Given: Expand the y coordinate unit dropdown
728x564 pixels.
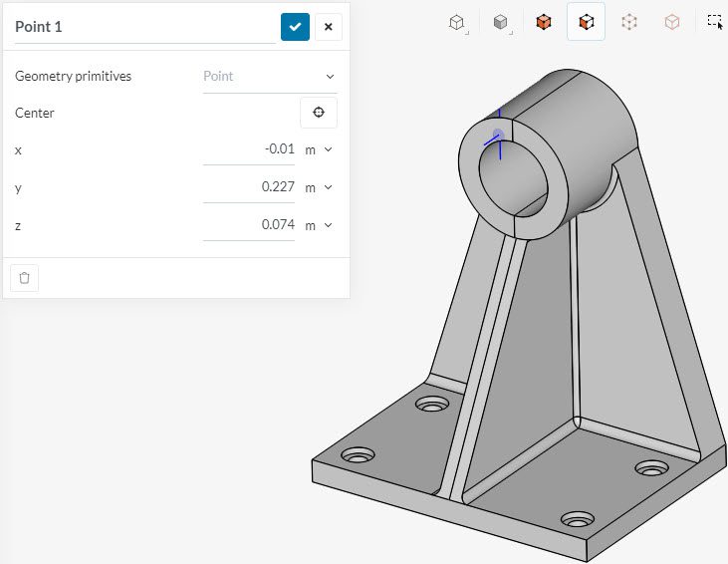Looking at the screenshot, I should tap(318, 187).
